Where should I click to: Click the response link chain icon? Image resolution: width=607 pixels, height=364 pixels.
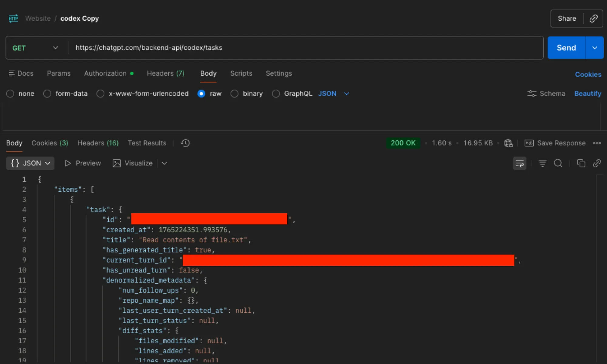click(x=597, y=163)
